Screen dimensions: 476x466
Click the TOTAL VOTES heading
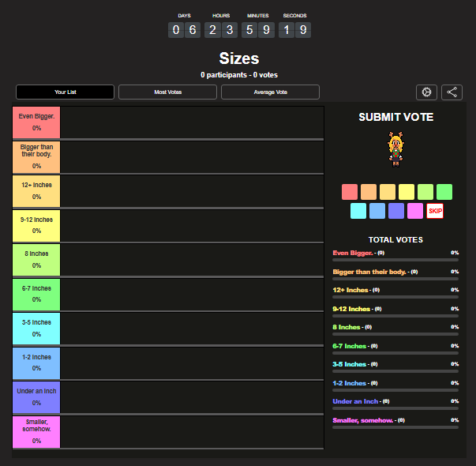point(395,239)
